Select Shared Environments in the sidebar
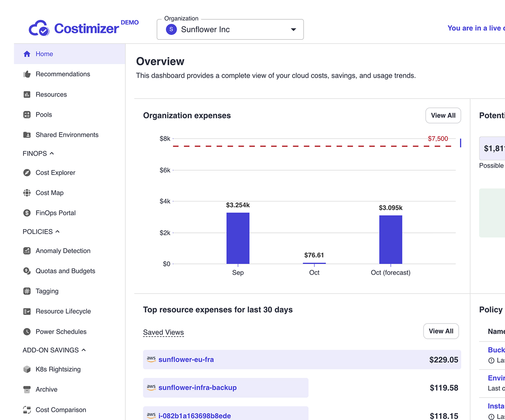505x420 pixels. point(67,134)
